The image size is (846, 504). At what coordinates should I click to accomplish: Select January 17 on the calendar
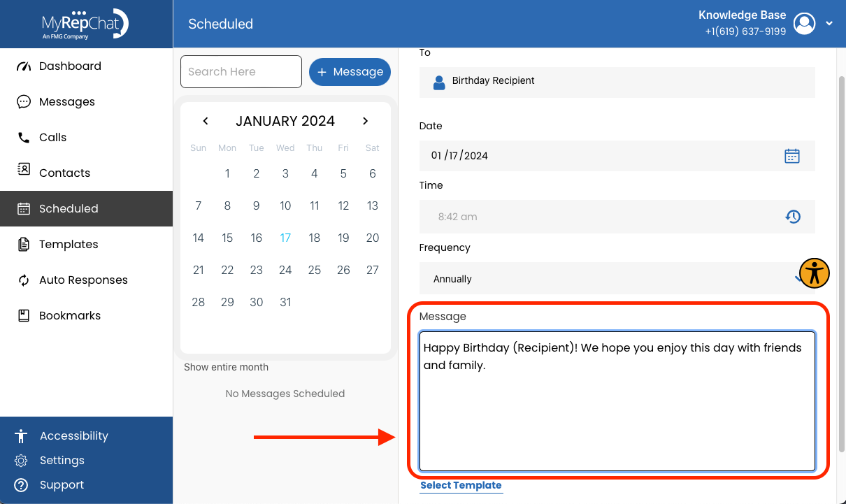point(285,238)
